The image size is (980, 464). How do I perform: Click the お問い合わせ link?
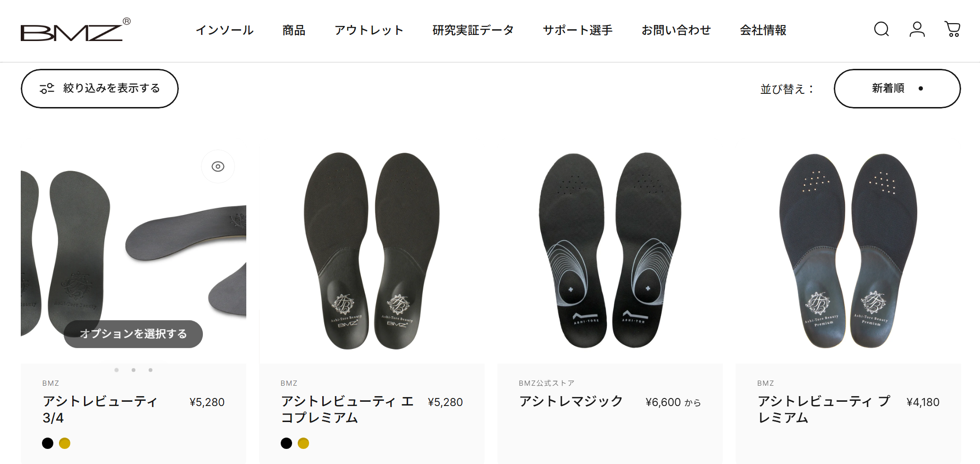(x=676, y=30)
